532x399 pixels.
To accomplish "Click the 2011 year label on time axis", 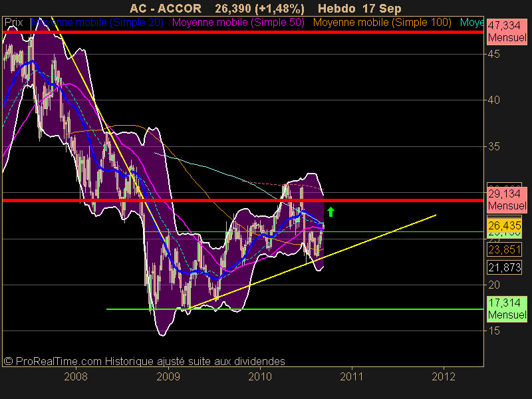I will coord(352,376).
